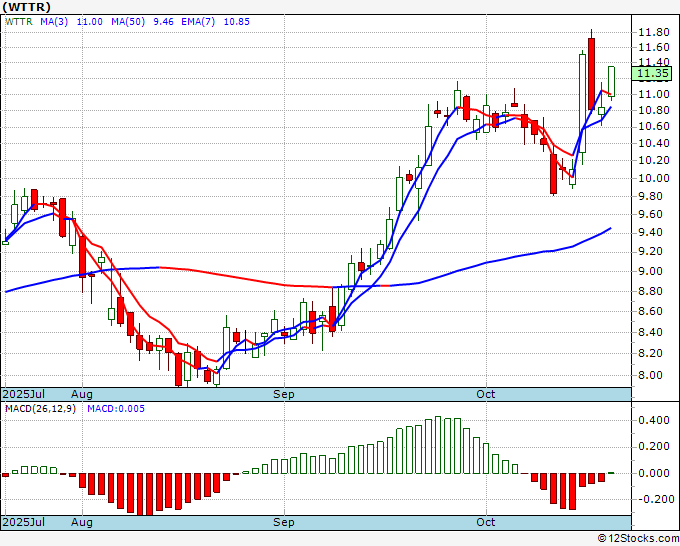
Task: Click the MACD(26,12,9) indicator label
Action: [x=39, y=408]
